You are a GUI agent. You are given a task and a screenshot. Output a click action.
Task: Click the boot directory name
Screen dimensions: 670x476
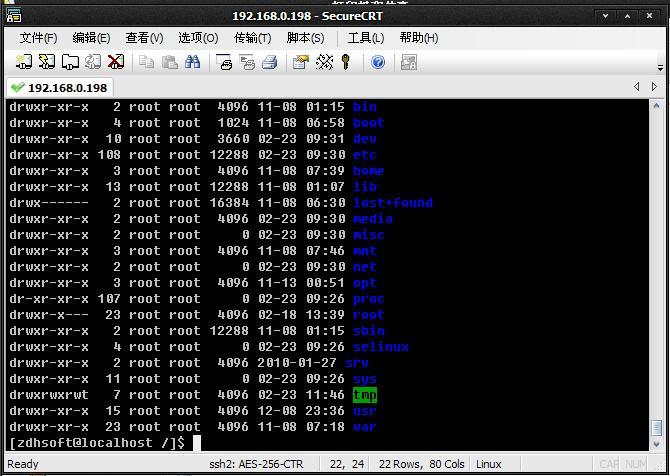click(369, 123)
